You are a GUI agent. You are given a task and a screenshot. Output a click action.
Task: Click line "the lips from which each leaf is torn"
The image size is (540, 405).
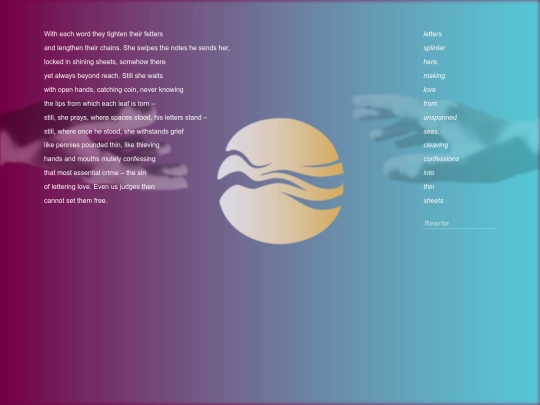(x=99, y=104)
